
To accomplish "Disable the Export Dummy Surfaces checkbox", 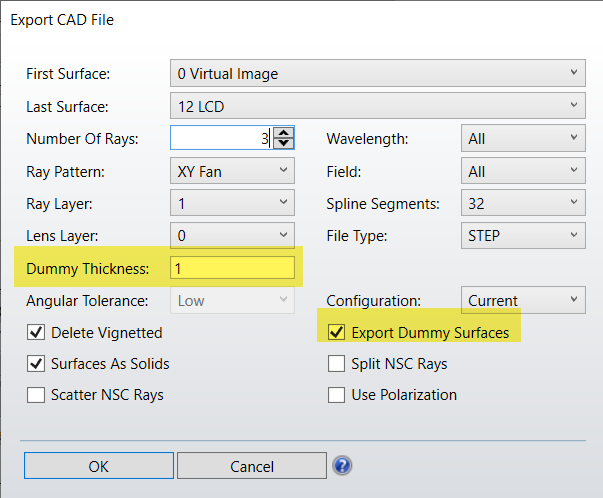I will point(336,333).
